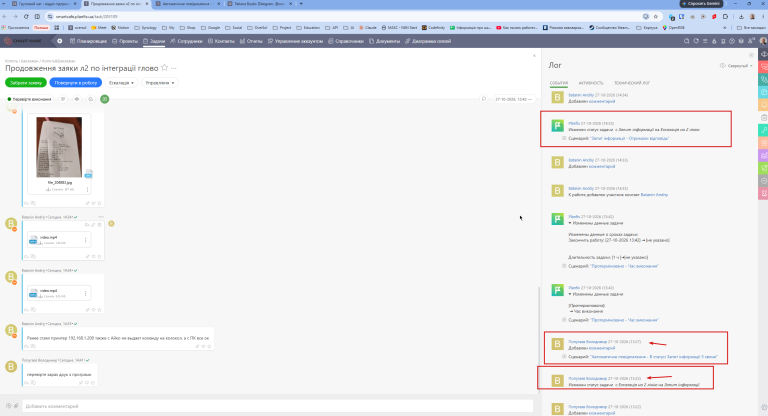Viewport: 768px width, 416px height.
Task: Switch to the ТЕХНИЧЕСКИЙ ЛОГ tab
Action: (x=632, y=83)
